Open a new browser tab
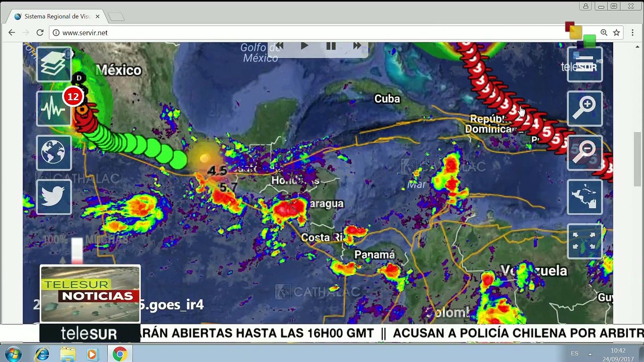The width and height of the screenshot is (644, 362). pos(116,17)
